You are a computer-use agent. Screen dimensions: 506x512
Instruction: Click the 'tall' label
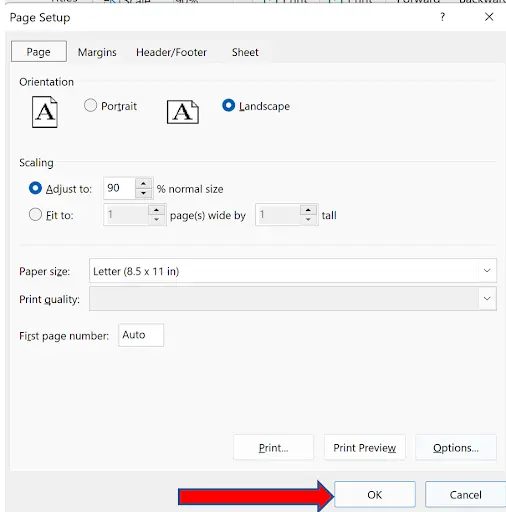(329, 215)
